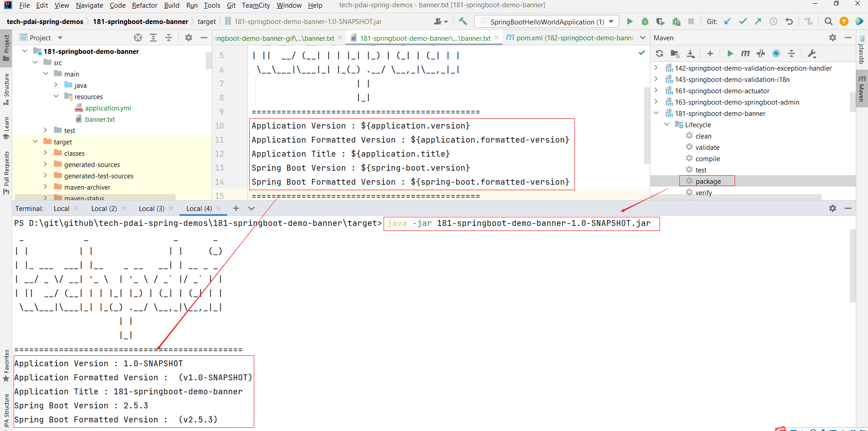Viewport: 868px width, 431px height.
Task: Add a new terminal session tab
Action: [x=236, y=208]
